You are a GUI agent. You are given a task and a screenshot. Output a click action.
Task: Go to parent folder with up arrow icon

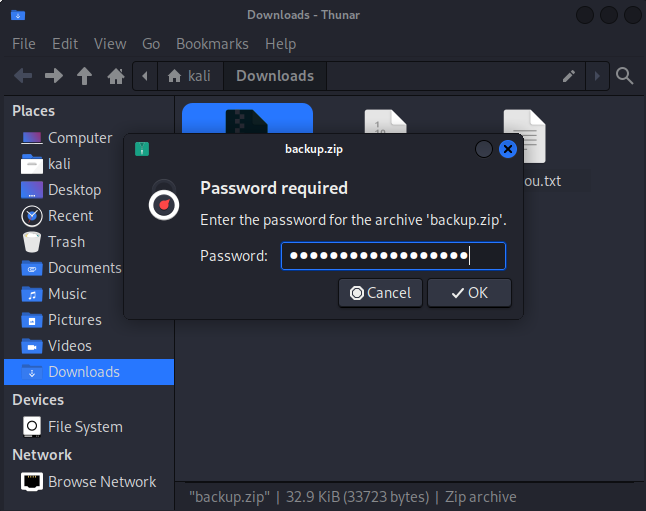(x=84, y=76)
